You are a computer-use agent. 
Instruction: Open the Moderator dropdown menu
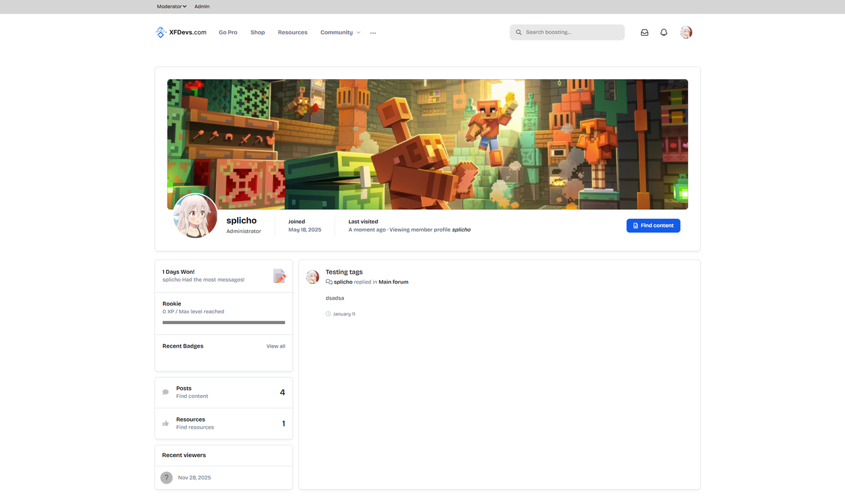coord(172,7)
